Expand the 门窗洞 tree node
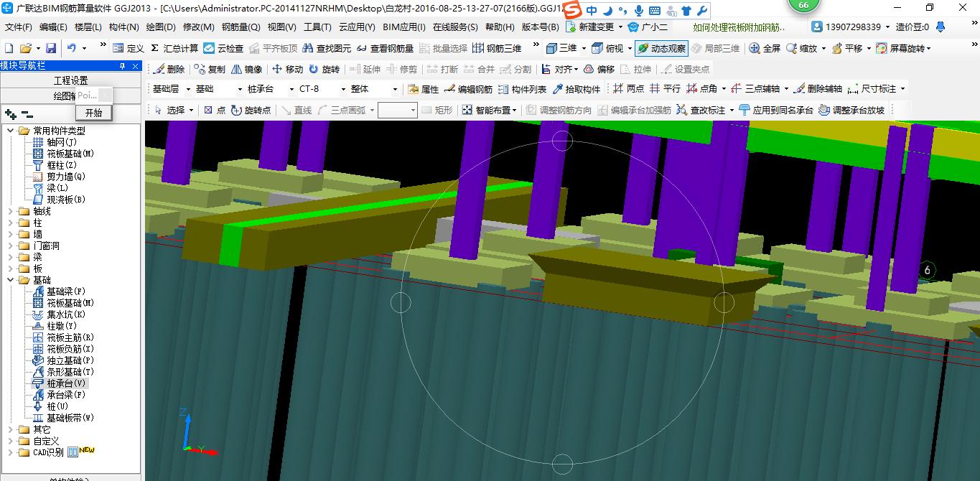Viewport: 980px width, 481px height. 11,246
